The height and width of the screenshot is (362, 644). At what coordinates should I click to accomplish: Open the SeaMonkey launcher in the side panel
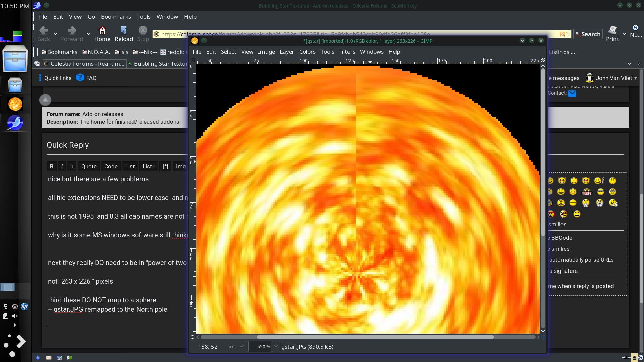pos(15,123)
